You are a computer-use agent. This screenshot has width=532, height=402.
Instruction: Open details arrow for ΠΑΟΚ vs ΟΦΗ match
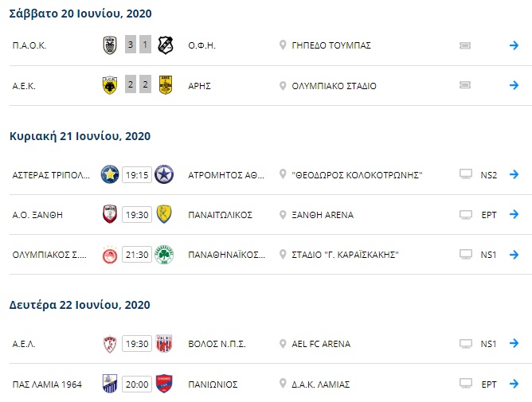514,45
